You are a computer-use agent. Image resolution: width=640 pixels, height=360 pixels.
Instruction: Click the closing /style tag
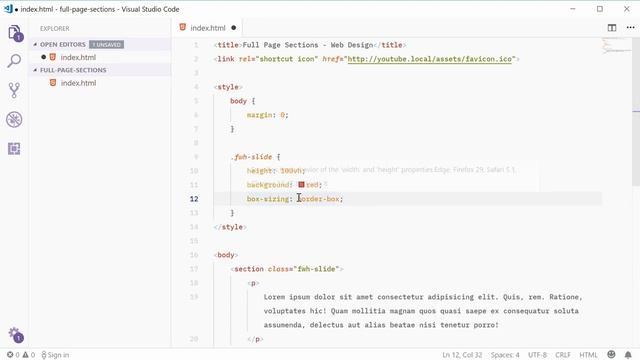[x=230, y=227]
